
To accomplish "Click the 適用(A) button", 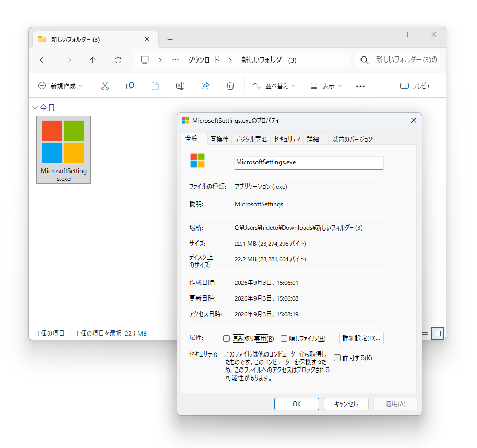I will click(x=395, y=404).
